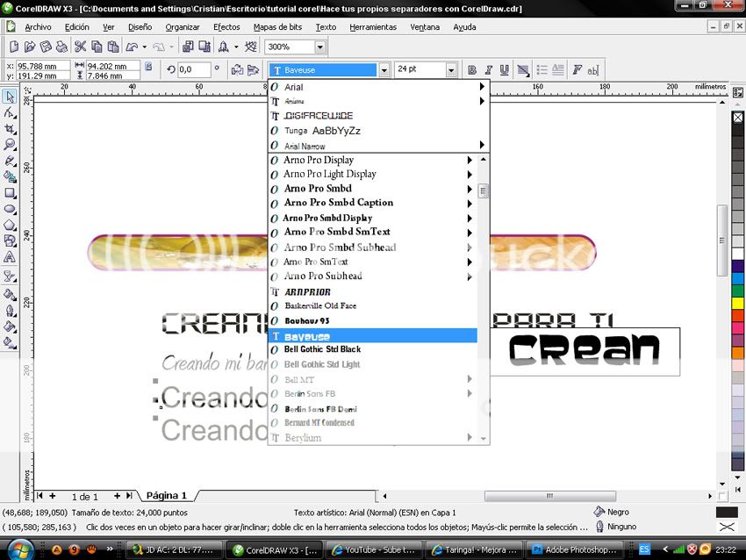Toggle drop cap formatting
The height and width of the screenshot is (560, 746).
tap(558, 70)
